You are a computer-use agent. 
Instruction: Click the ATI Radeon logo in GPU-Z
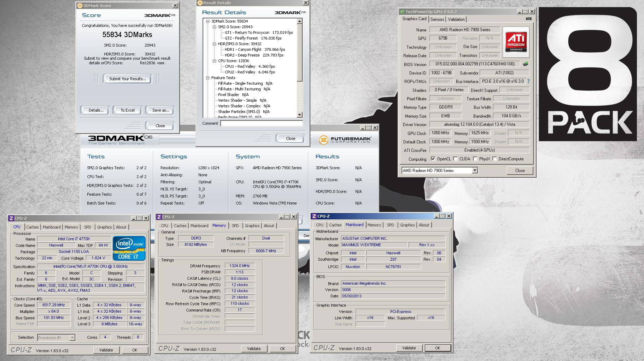[x=516, y=42]
